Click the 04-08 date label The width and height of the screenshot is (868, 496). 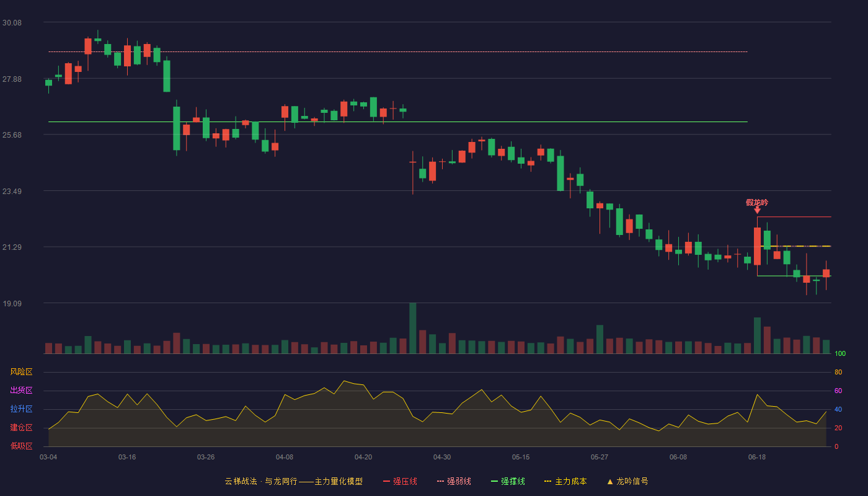[x=285, y=457]
